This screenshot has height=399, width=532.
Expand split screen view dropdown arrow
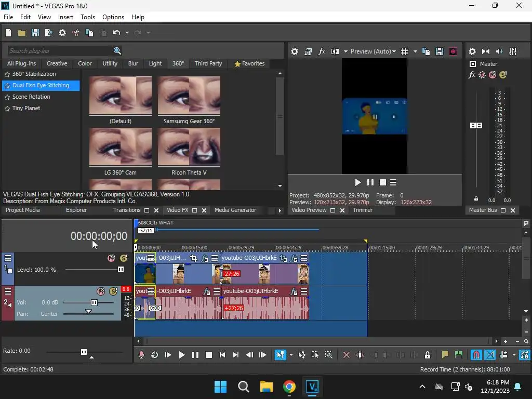tap(345, 51)
